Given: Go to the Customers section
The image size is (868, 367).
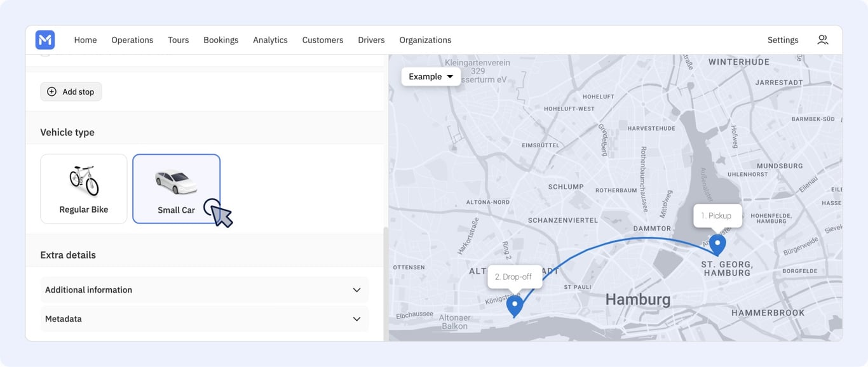Looking at the screenshot, I should click(323, 40).
